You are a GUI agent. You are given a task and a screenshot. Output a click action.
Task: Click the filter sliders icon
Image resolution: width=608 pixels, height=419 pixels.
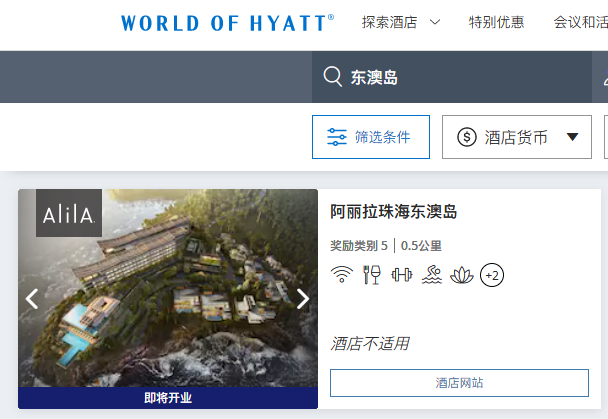coord(337,137)
